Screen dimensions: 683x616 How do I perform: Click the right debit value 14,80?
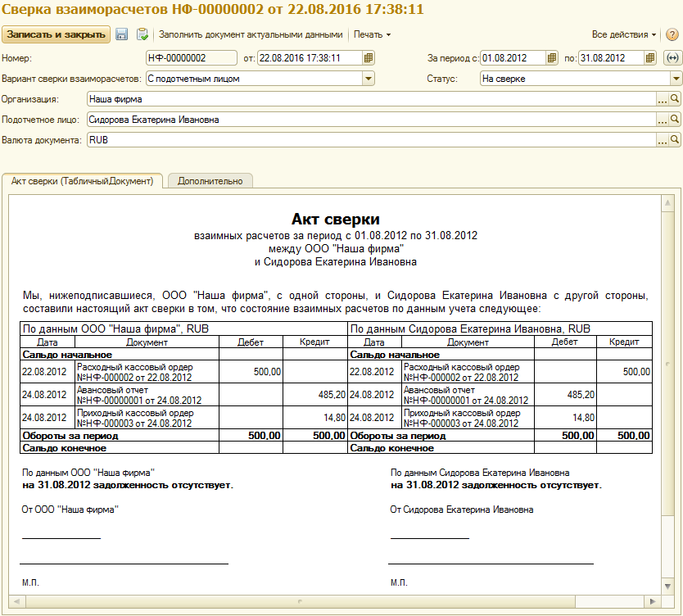583,418
